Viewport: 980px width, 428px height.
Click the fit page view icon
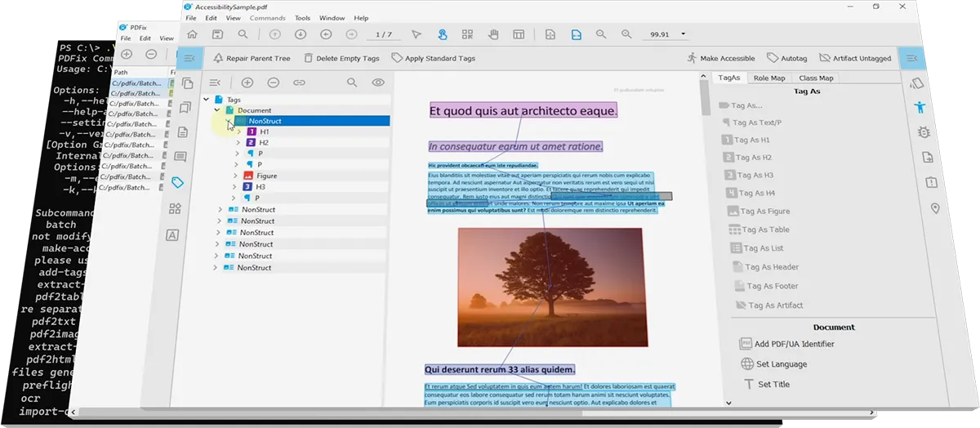(551, 34)
